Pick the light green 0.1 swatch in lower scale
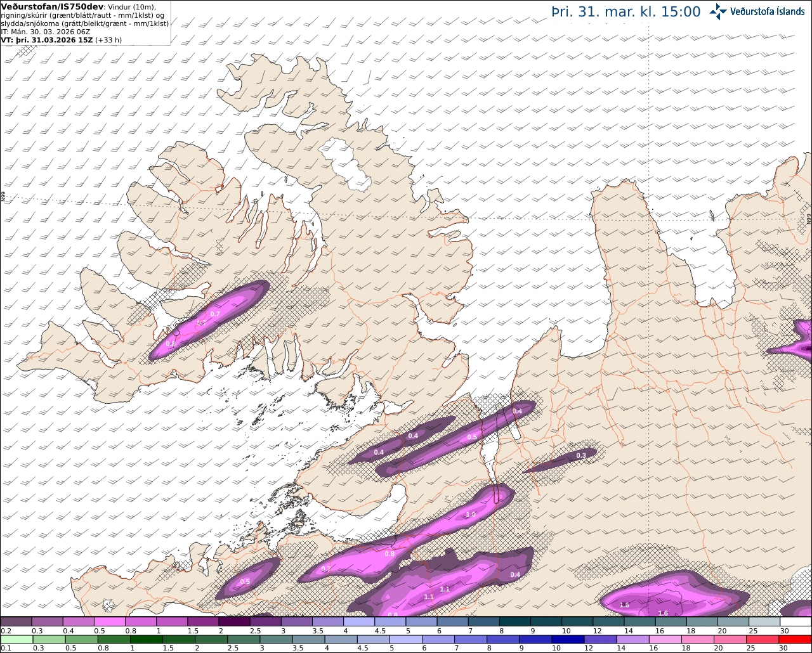812x653 pixels. click(16, 639)
